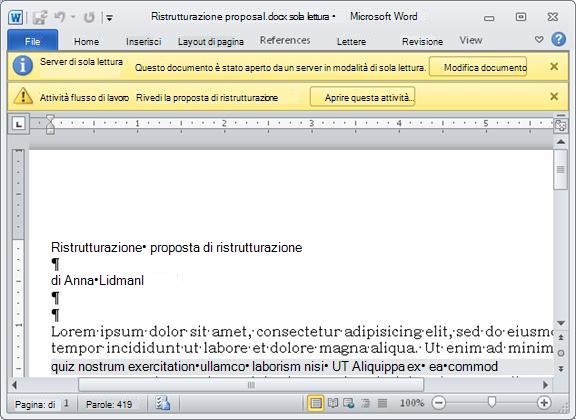This screenshot has width=576, height=420.
Task: Open the Revisione tab
Action: tap(422, 42)
